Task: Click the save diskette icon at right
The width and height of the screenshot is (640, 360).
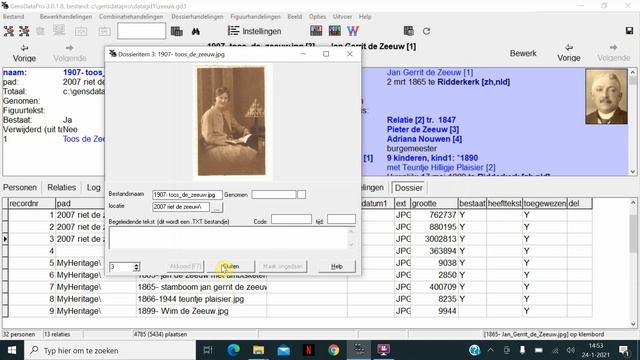Action: (629, 31)
